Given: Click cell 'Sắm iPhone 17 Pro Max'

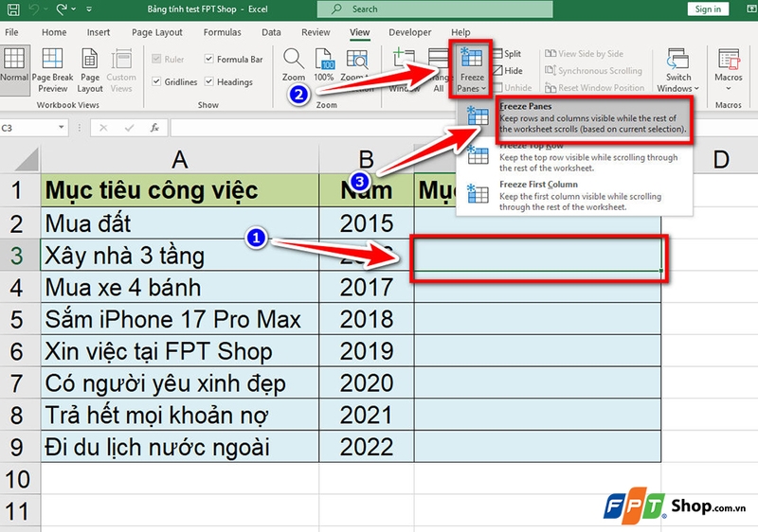Looking at the screenshot, I should pyautogui.click(x=180, y=319).
